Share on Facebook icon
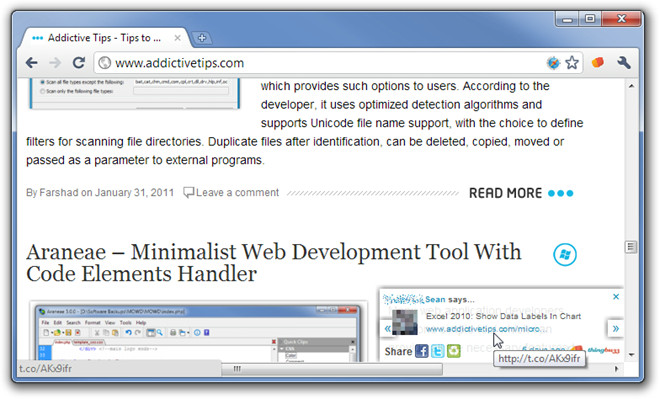The height and width of the screenshot is (399, 660). click(422, 351)
